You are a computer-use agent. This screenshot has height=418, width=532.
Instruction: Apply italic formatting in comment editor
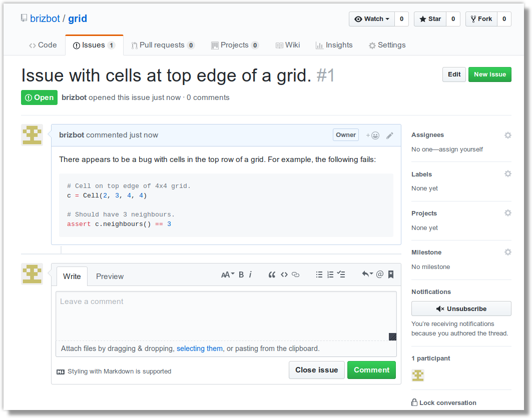tap(250, 274)
